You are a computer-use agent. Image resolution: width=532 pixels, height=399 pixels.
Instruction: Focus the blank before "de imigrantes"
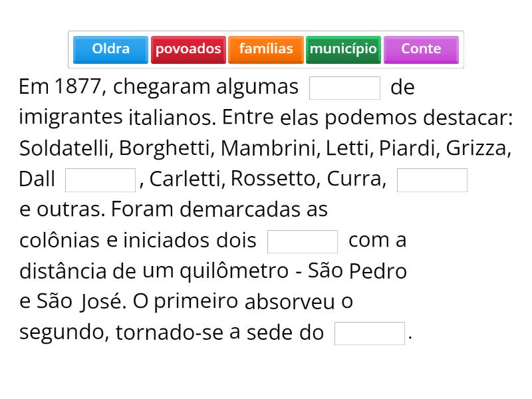pos(345,88)
